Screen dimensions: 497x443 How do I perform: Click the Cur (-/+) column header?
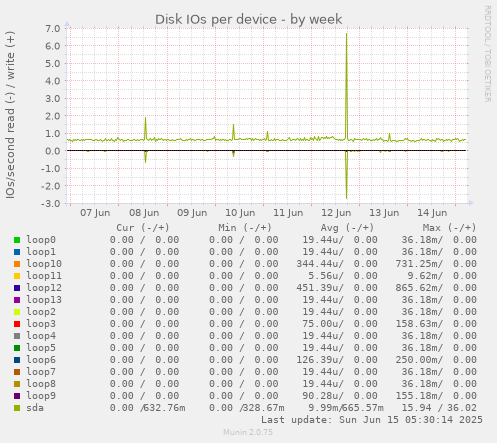[x=143, y=228]
